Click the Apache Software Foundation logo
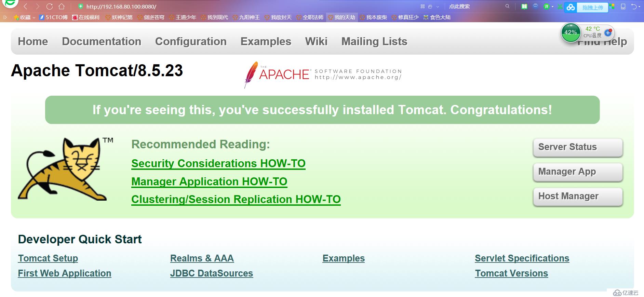Viewport: 644px width, 297px height. 323,75
